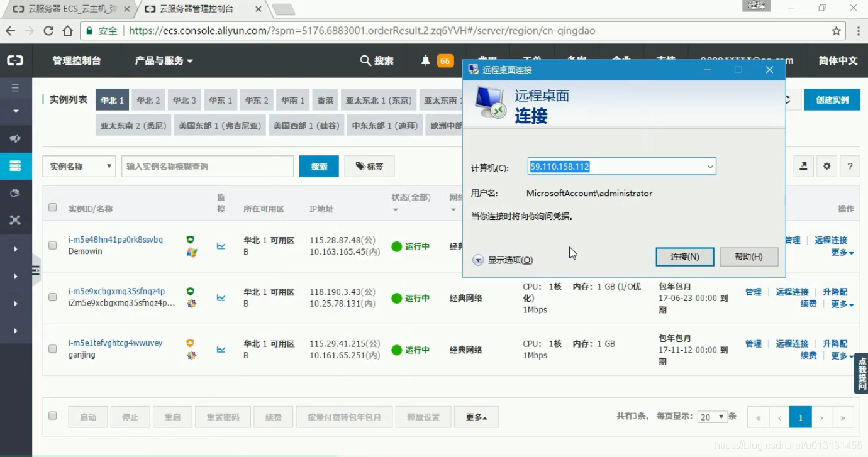
Task: Open instance link i-m5e48hn41pa0rk8ssvbq
Action: [x=116, y=240]
